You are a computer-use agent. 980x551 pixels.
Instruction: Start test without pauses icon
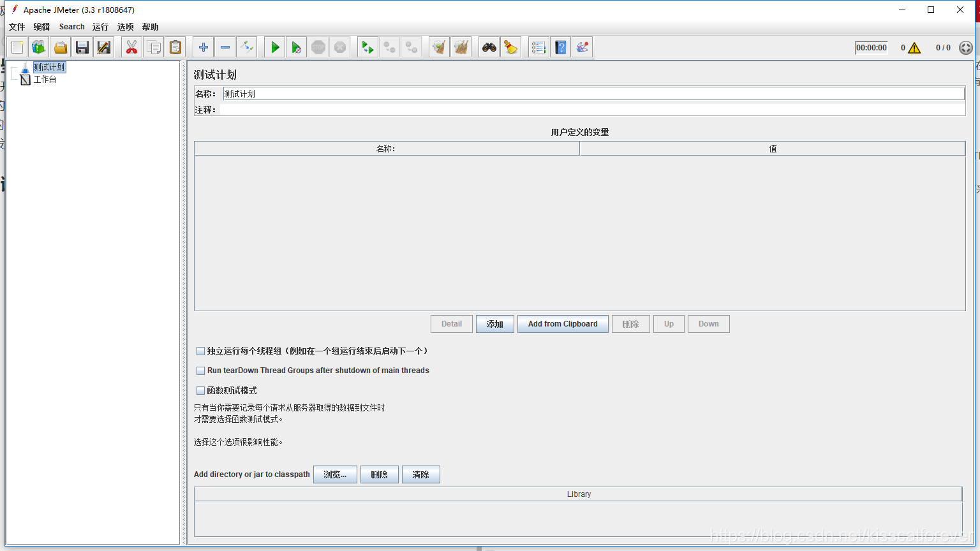[x=297, y=47]
